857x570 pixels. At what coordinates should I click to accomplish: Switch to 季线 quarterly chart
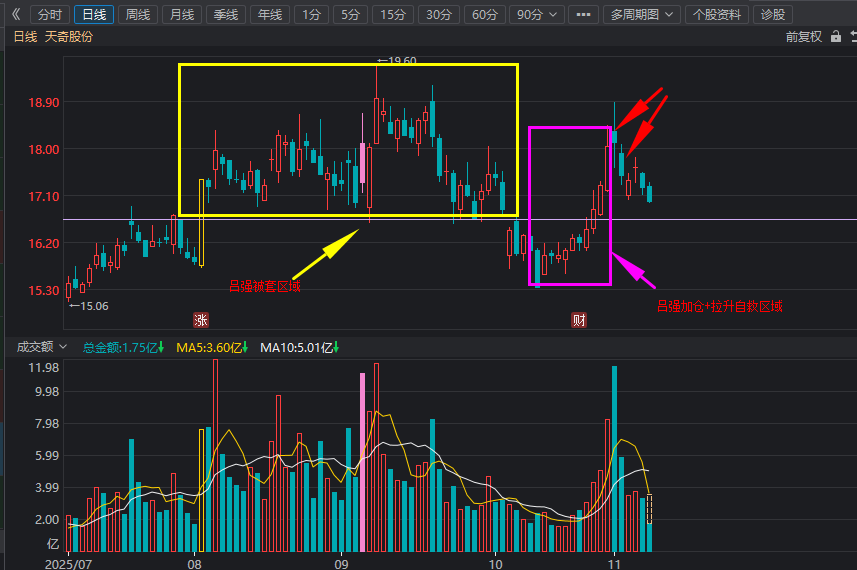(x=226, y=14)
